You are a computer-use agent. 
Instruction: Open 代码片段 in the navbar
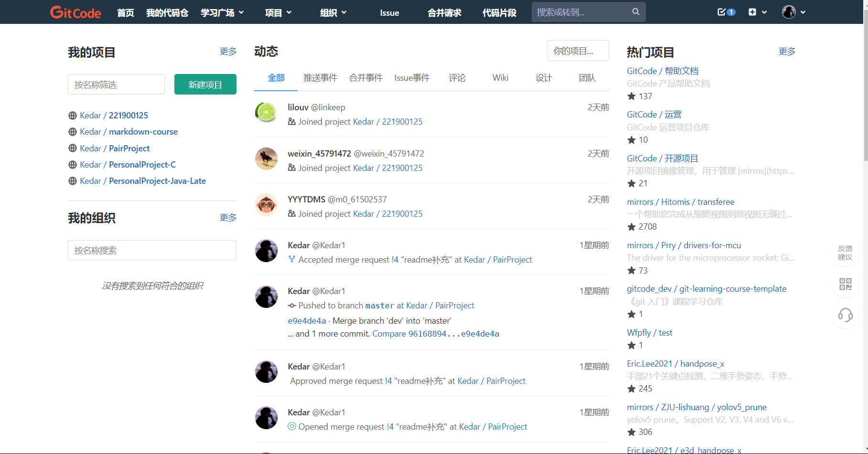tap(499, 13)
